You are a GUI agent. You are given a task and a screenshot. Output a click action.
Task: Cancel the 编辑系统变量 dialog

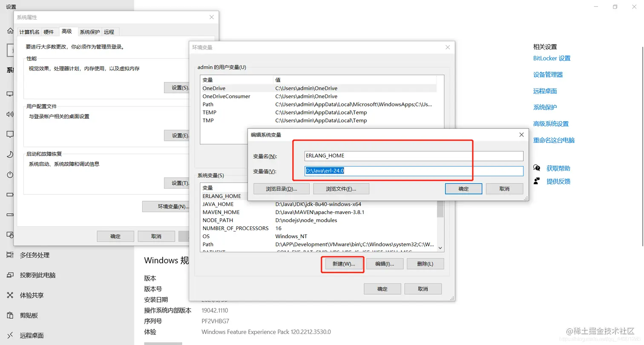505,188
